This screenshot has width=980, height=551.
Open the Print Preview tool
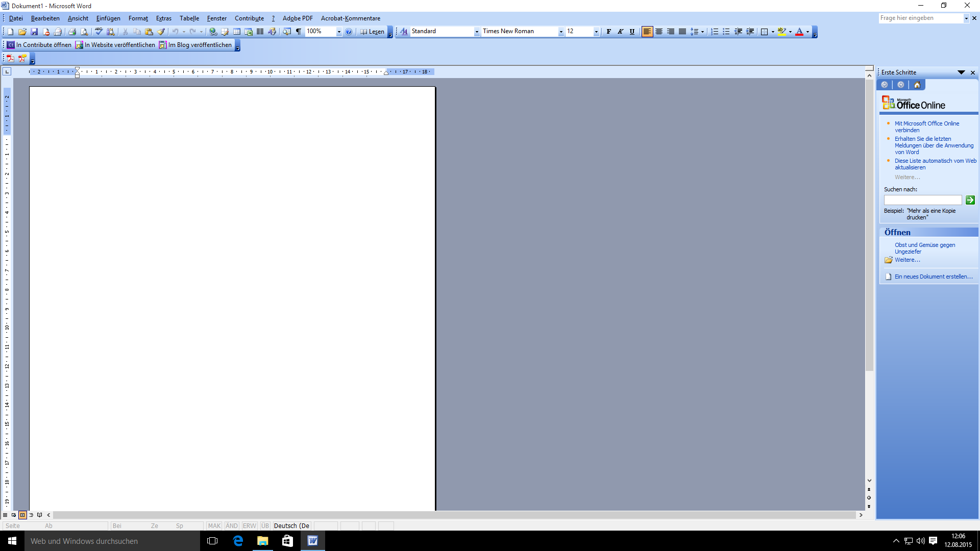click(84, 32)
